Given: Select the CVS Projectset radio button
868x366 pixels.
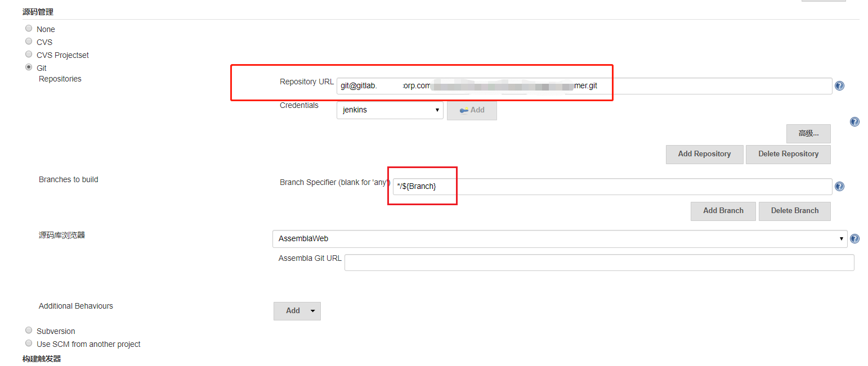Looking at the screenshot, I should tap(29, 54).
